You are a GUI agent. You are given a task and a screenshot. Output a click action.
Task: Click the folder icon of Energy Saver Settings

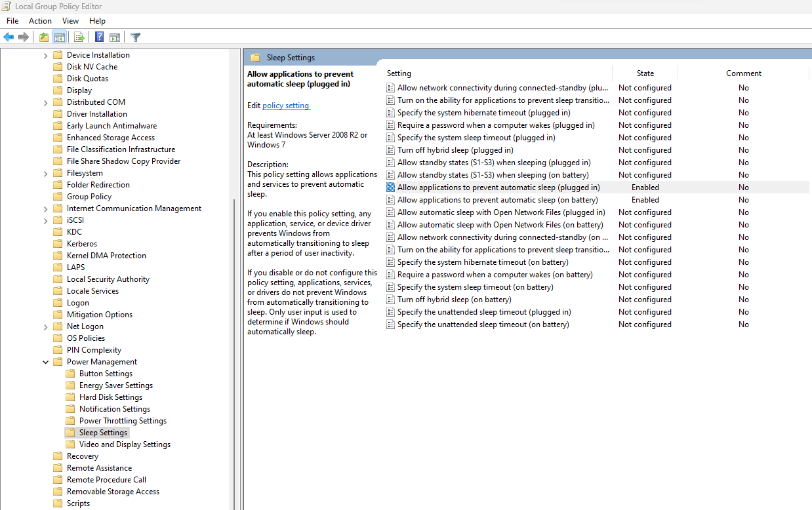[x=70, y=385]
